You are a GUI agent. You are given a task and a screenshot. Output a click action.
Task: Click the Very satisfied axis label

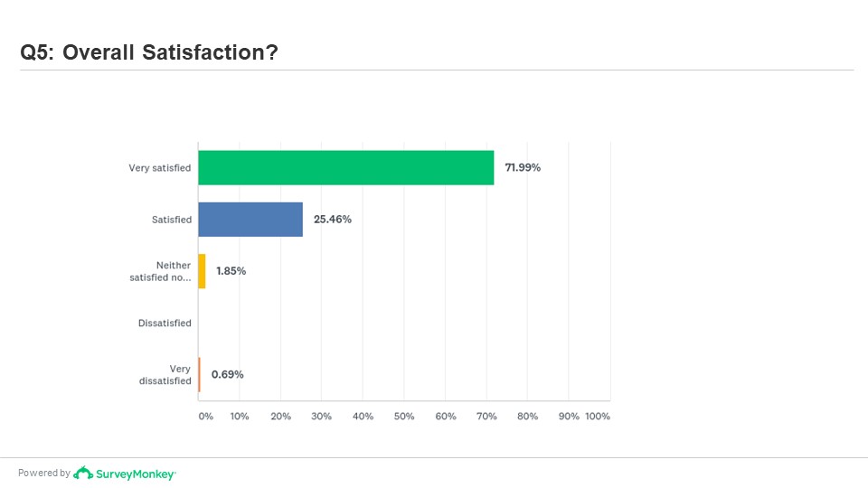[160, 168]
